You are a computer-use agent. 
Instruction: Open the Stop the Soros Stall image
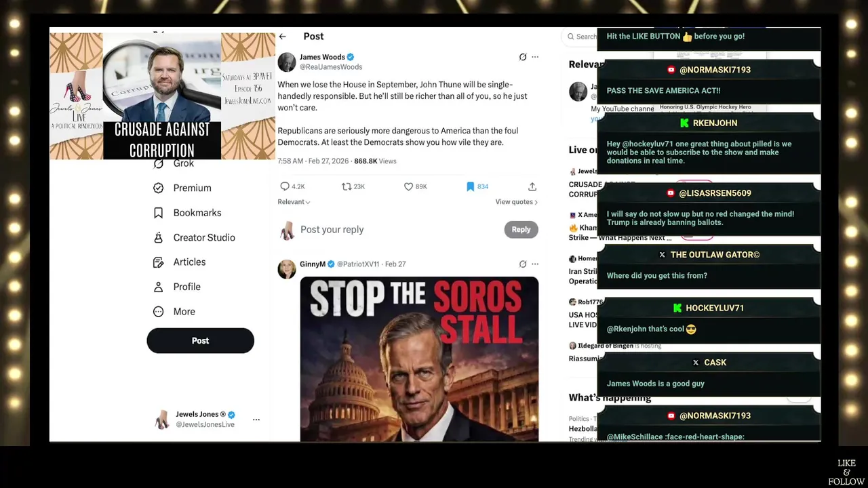(419, 359)
